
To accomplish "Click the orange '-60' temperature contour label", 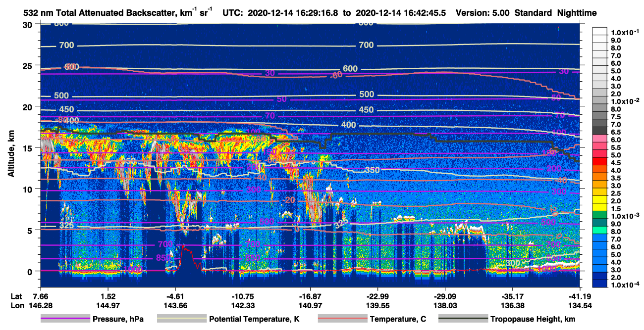I will 337,75.
